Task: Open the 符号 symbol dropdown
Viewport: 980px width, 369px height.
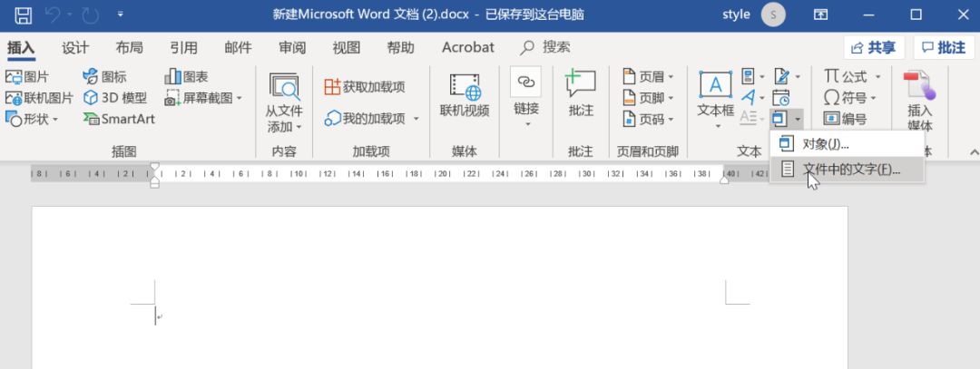Action: [x=850, y=98]
